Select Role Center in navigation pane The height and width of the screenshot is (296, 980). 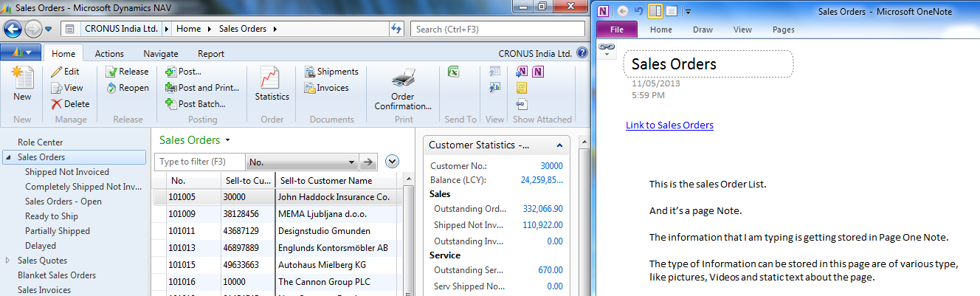[x=41, y=142]
